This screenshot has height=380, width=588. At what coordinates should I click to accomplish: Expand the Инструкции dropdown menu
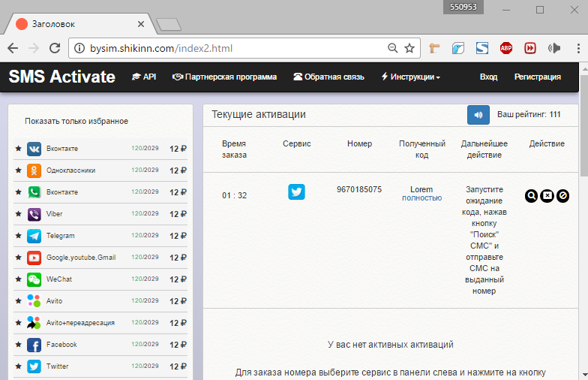[x=411, y=77]
